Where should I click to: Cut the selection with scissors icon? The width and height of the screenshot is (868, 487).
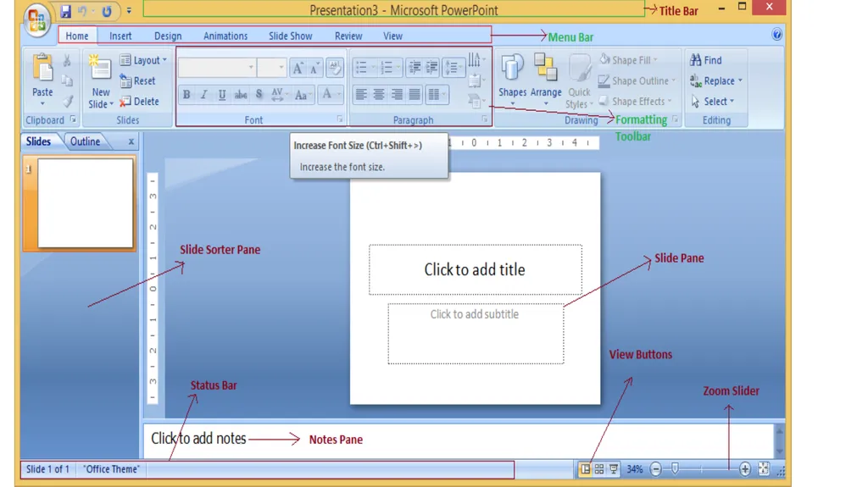click(67, 60)
